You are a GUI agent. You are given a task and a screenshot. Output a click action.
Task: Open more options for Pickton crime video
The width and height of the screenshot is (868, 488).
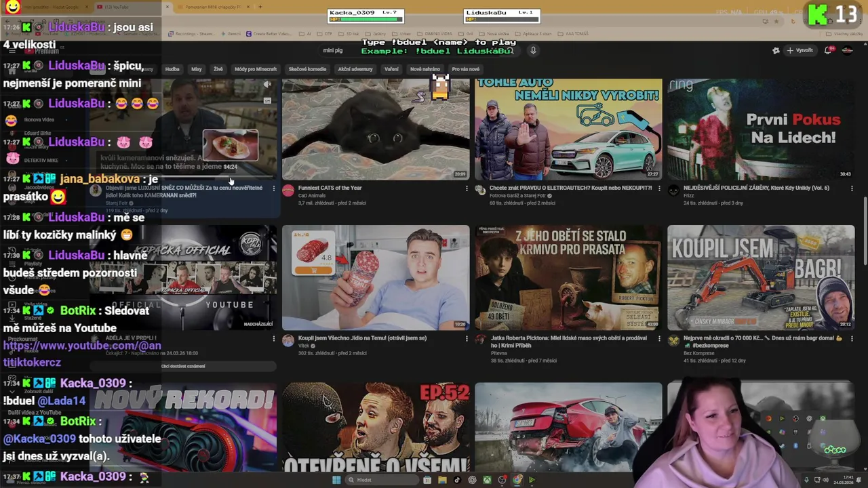[x=659, y=338]
